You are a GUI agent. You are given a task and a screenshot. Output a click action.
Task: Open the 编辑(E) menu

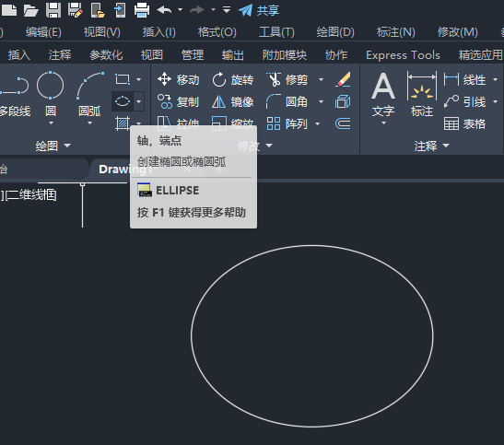click(43, 32)
